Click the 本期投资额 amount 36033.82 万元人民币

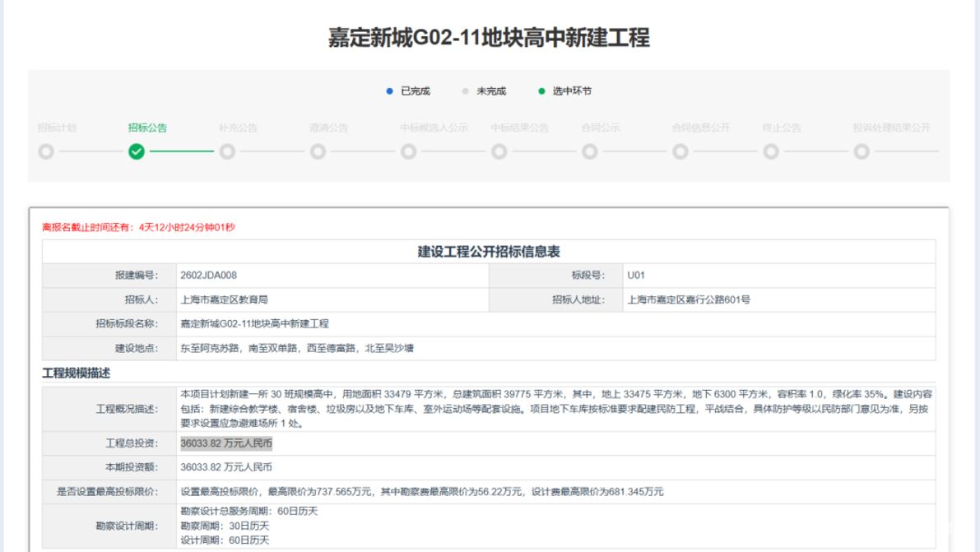pos(226,467)
